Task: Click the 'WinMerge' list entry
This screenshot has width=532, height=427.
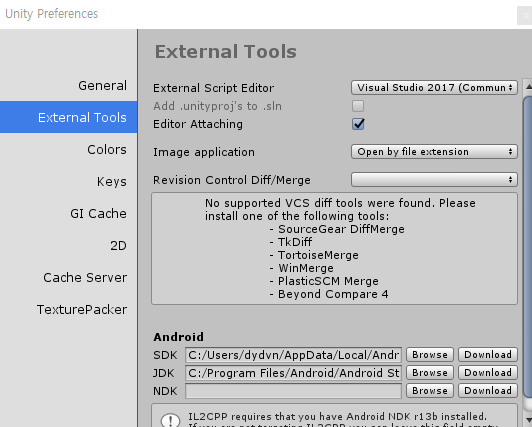Action: (x=306, y=268)
